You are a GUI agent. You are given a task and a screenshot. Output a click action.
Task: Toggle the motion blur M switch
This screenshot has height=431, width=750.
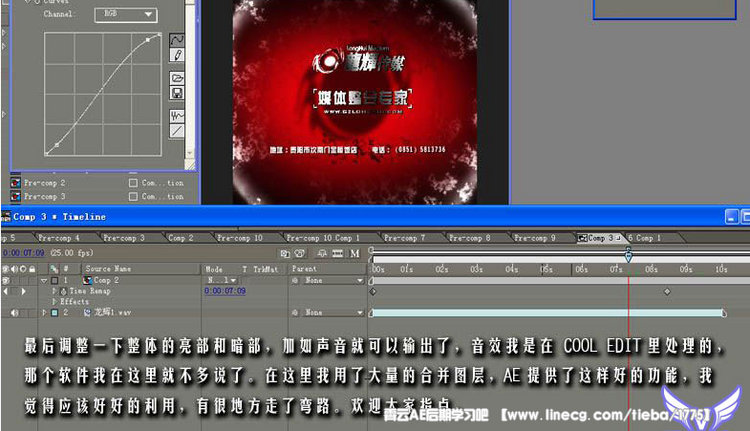[x=354, y=254]
